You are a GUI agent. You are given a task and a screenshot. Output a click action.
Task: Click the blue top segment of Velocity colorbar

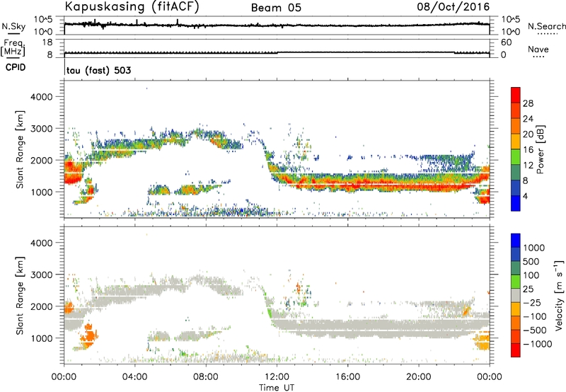516,241
